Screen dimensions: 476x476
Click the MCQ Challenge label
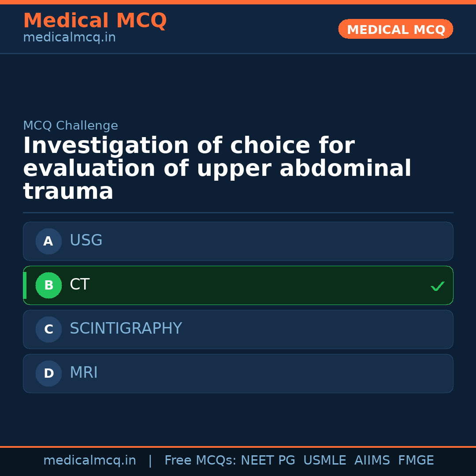coord(71,126)
